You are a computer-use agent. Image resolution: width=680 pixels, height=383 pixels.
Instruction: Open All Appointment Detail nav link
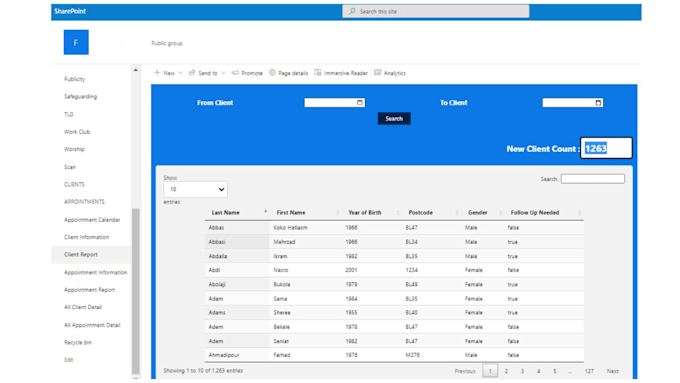(x=92, y=325)
